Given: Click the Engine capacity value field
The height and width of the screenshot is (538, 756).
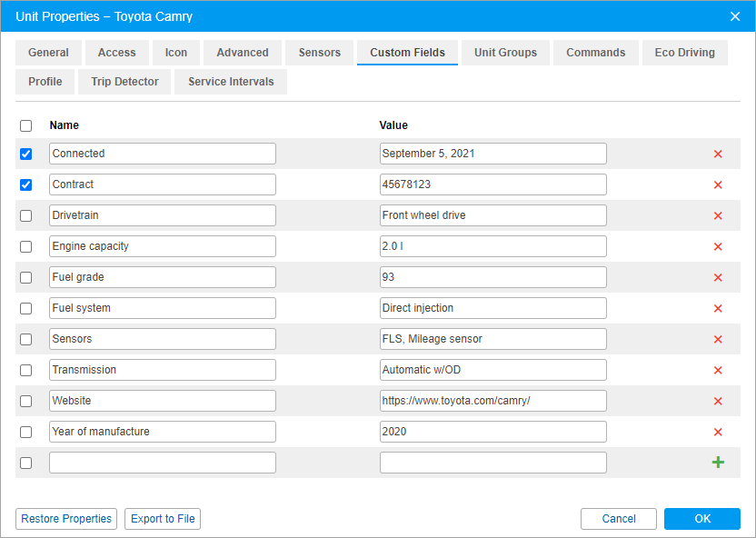Looking at the screenshot, I should pos(492,246).
